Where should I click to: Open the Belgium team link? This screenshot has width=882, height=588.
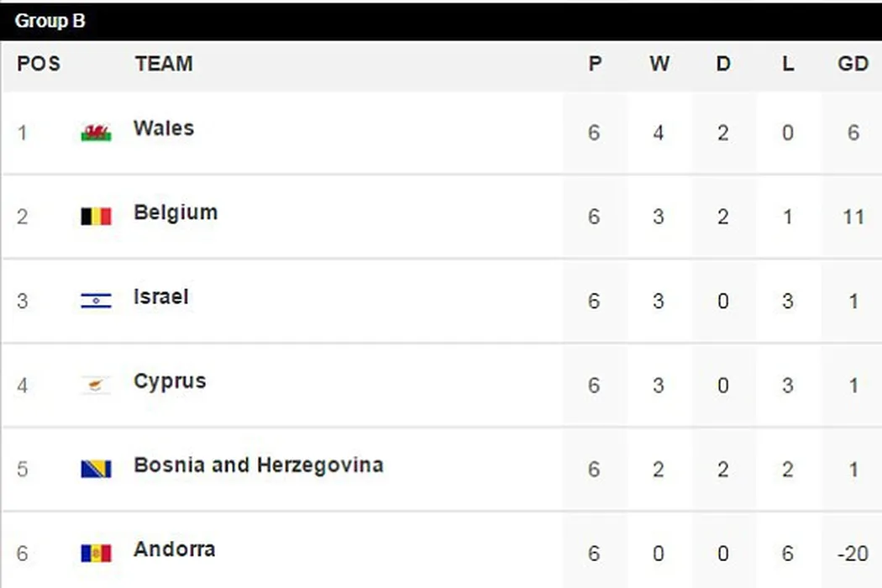(x=175, y=213)
